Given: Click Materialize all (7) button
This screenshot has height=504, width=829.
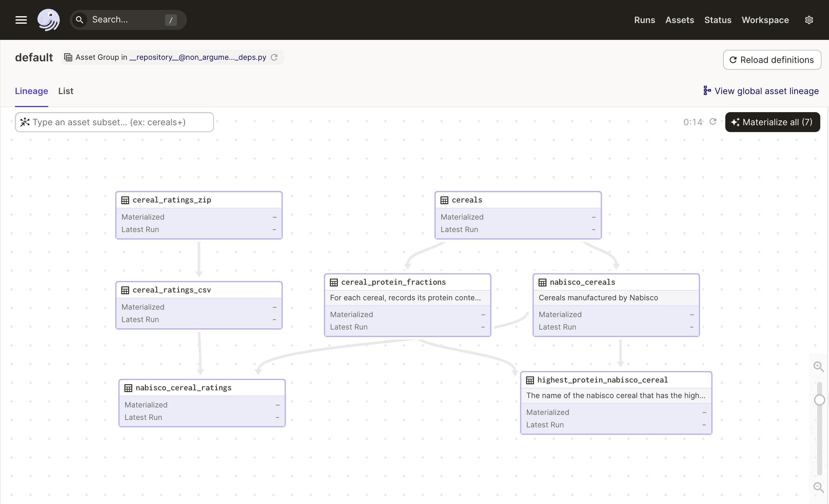Looking at the screenshot, I should 772,122.
